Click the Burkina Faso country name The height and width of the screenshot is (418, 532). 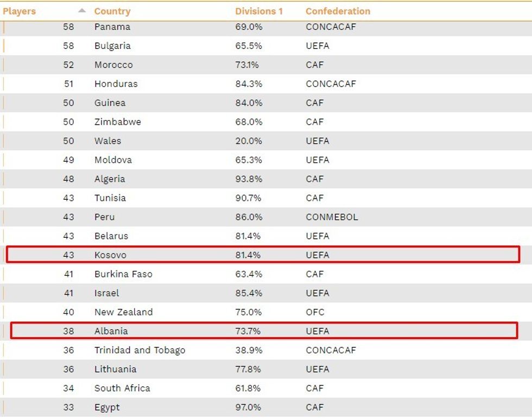[123, 274]
